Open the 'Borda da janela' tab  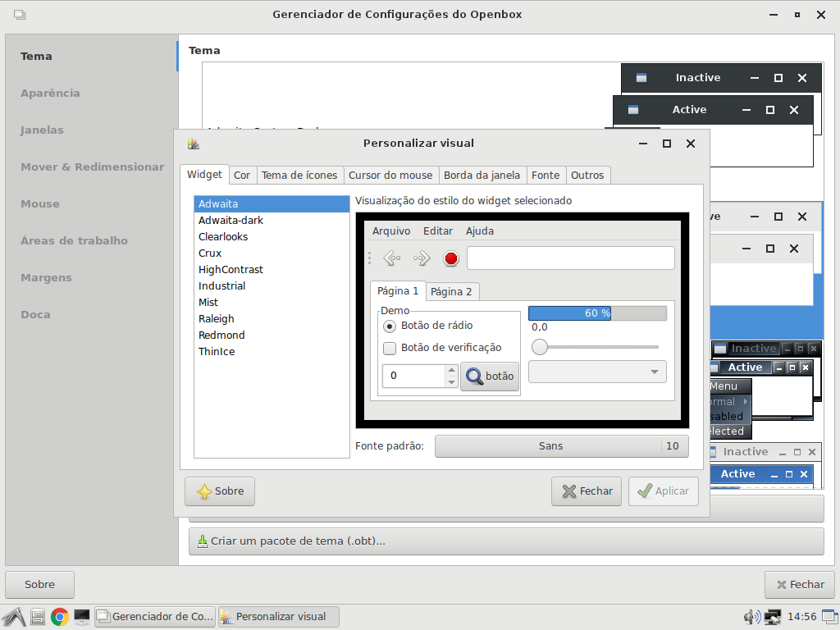pos(482,176)
